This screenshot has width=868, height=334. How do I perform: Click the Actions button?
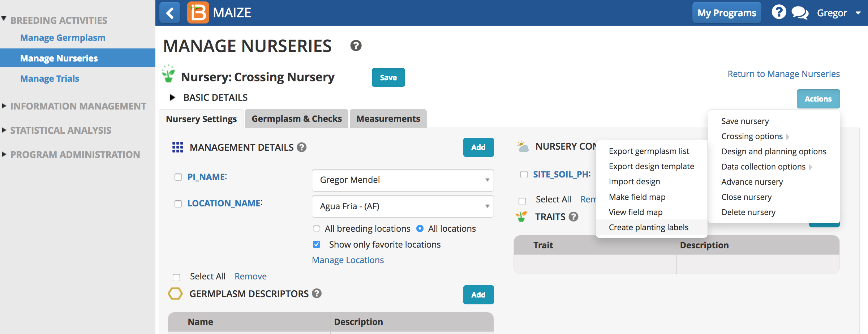coord(818,99)
